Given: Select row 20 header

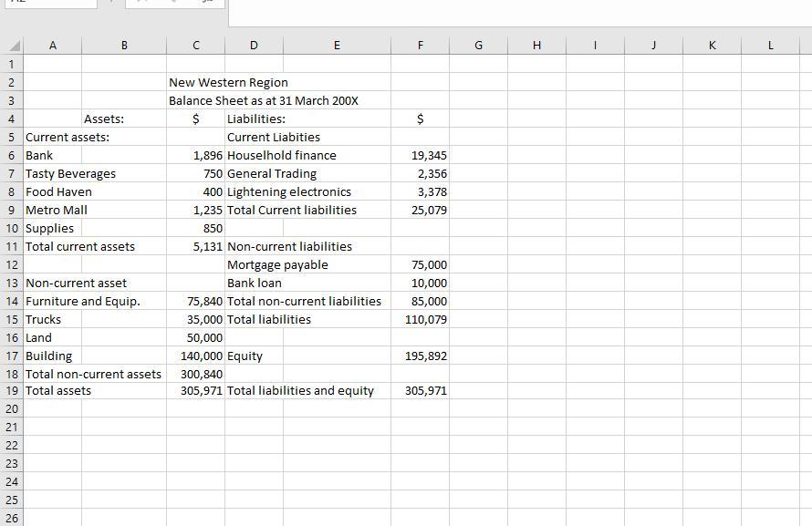Looking at the screenshot, I should (11, 409).
